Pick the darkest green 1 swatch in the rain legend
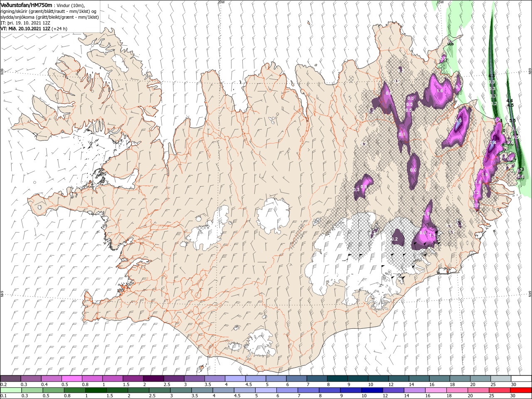The image size is (532, 399). click(95, 390)
